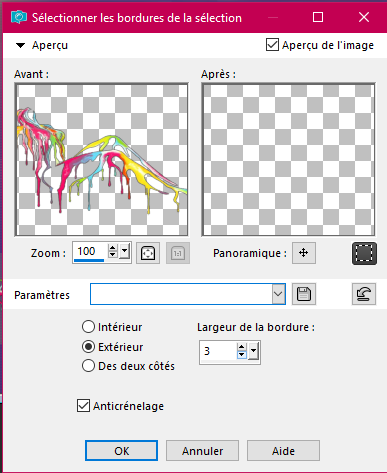Open the Paramètres presets dropdown

coord(278,294)
